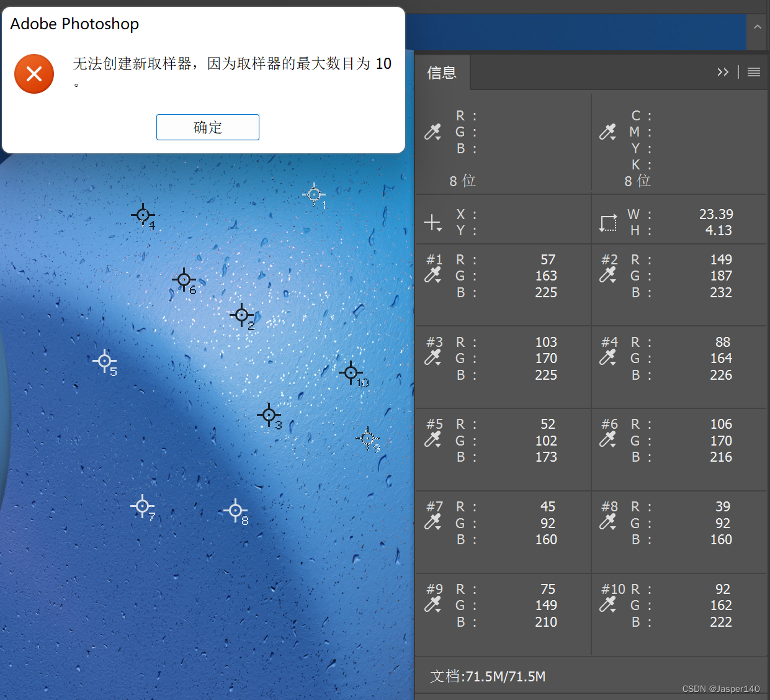
Task: Select color sampler 3 on canvas
Action: tap(269, 415)
